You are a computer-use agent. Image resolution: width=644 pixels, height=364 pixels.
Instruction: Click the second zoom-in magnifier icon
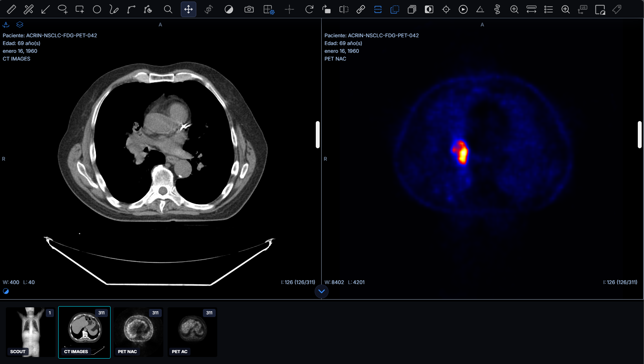[566, 9]
